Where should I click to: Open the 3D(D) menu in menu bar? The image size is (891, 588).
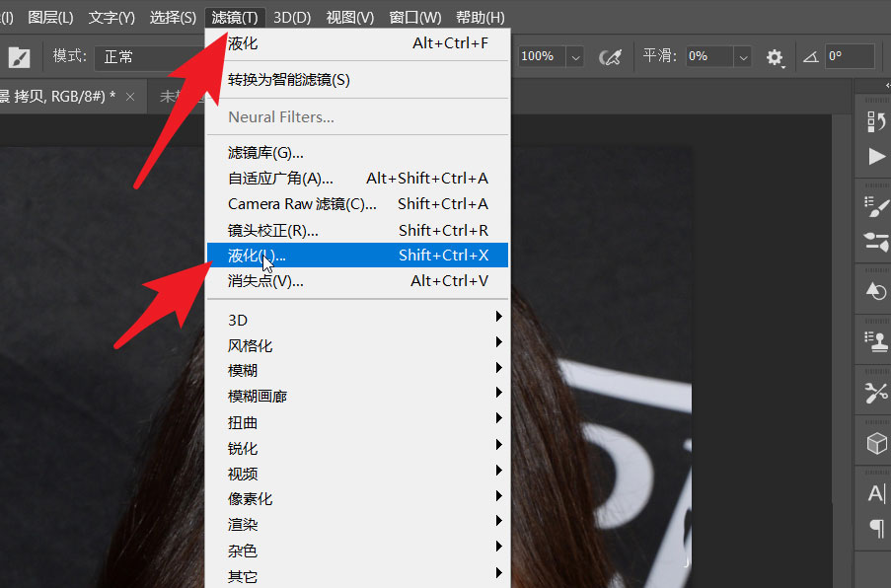[292, 18]
